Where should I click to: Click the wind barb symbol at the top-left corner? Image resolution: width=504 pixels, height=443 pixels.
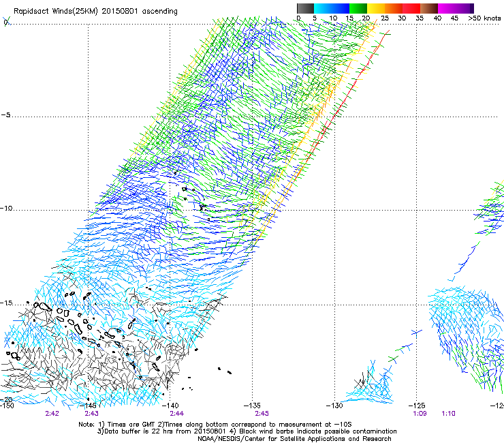pos(7,22)
